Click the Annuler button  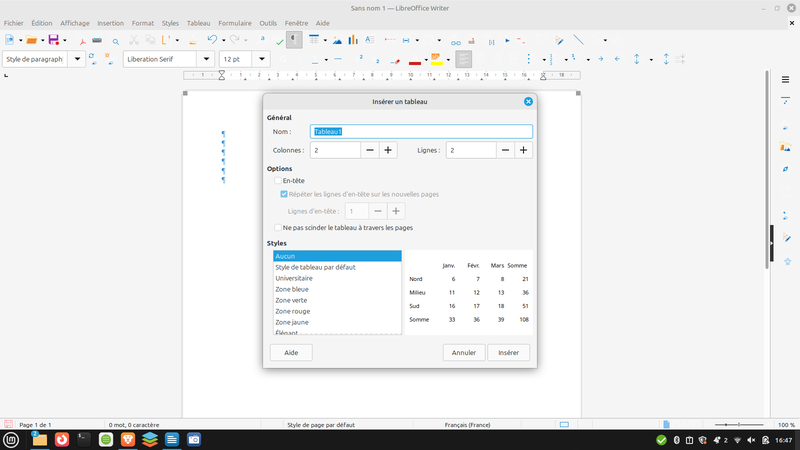(463, 353)
